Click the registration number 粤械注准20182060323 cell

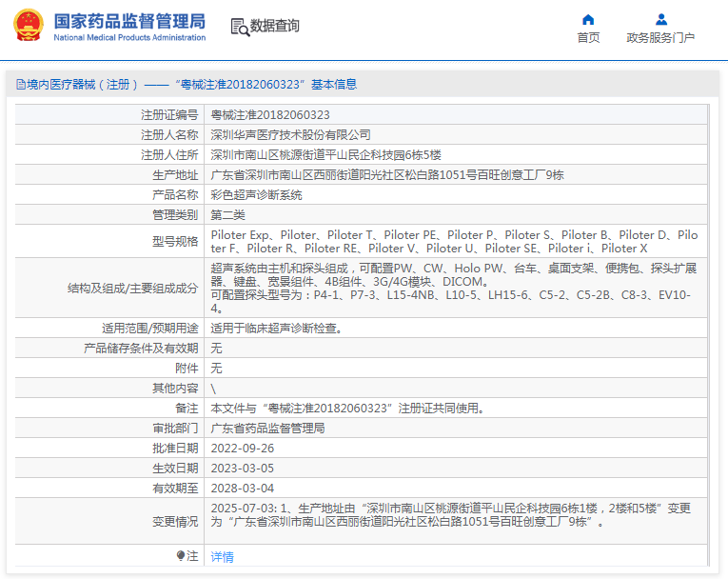[x=270, y=114]
